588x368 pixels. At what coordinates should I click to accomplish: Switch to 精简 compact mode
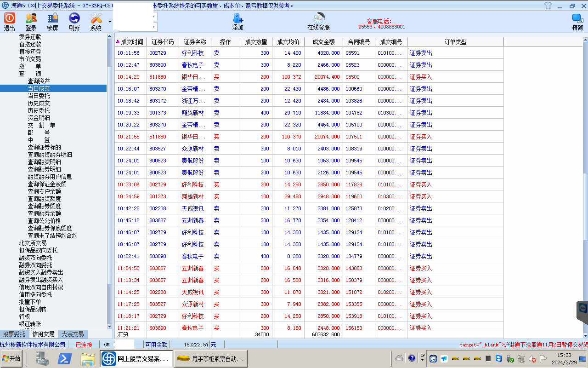(x=577, y=21)
